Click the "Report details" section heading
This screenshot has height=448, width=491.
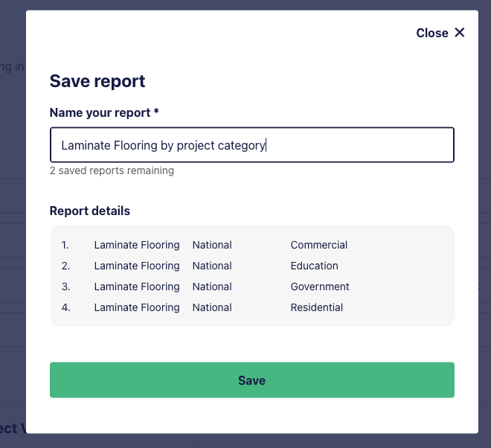click(x=90, y=211)
